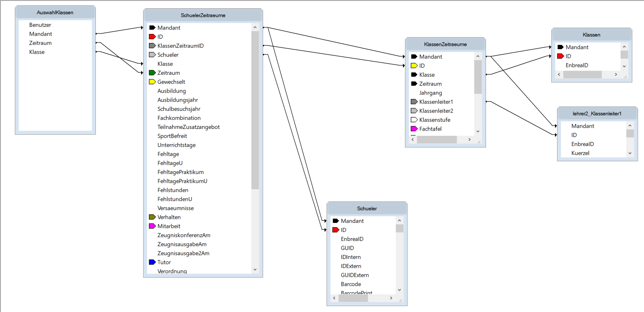Click the black tag icon beside Mandant in Schueler table
The height and width of the screenshot is (312, 644).
coord(336,221)
